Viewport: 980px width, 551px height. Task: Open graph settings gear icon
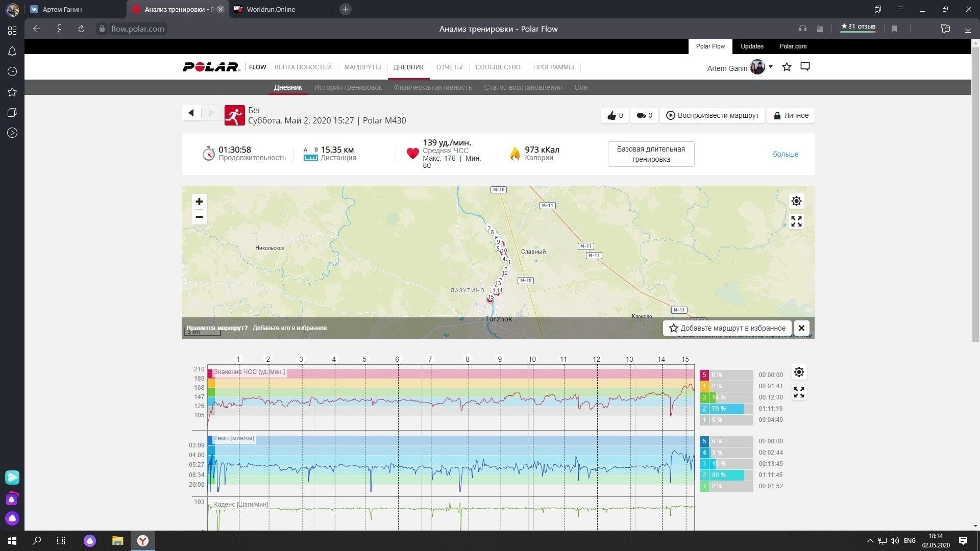pyautogui.click(x=799, y=372)
